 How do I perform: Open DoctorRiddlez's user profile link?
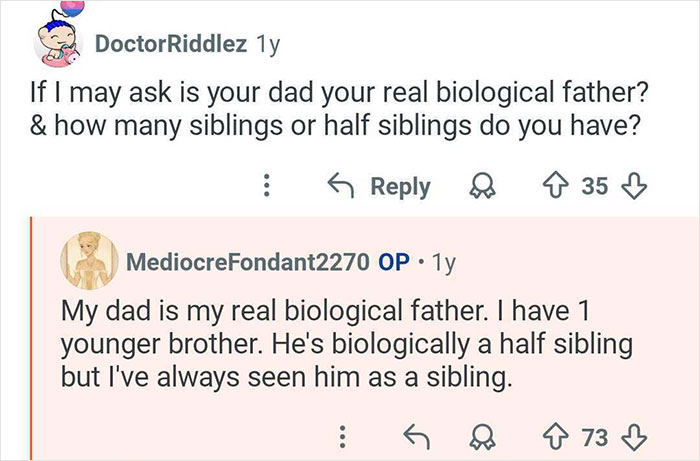point(170,44)
